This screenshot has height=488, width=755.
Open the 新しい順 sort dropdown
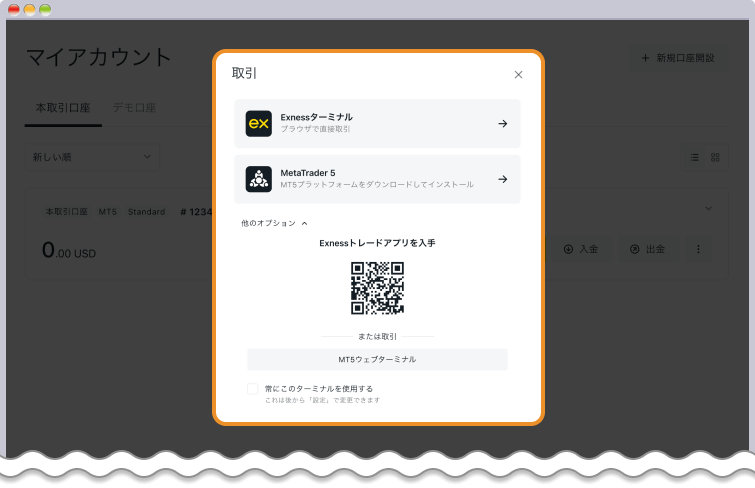pyautogui.click(x=92, y=157)
